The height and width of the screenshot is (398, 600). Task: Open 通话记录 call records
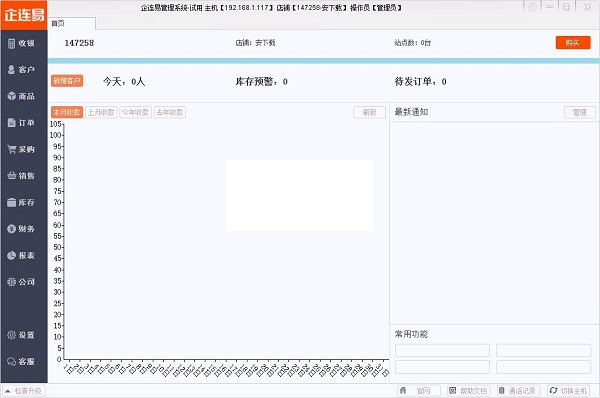pos(518,391)
